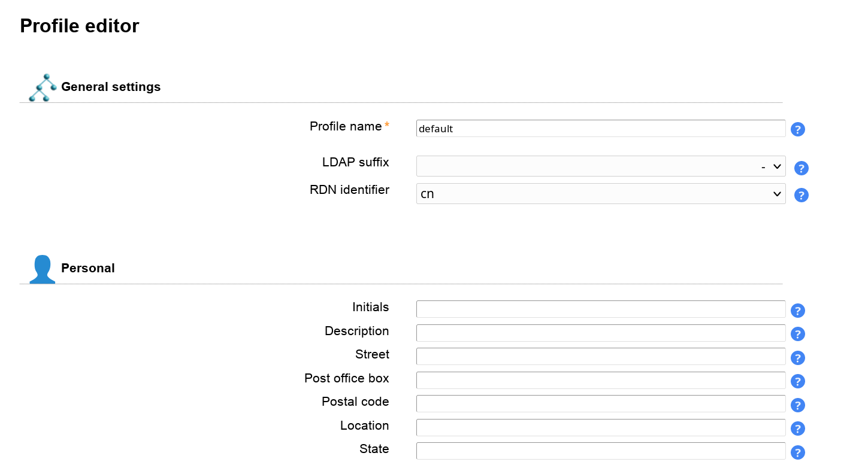
Task: Select the Street text field
Action: (600, 356)
